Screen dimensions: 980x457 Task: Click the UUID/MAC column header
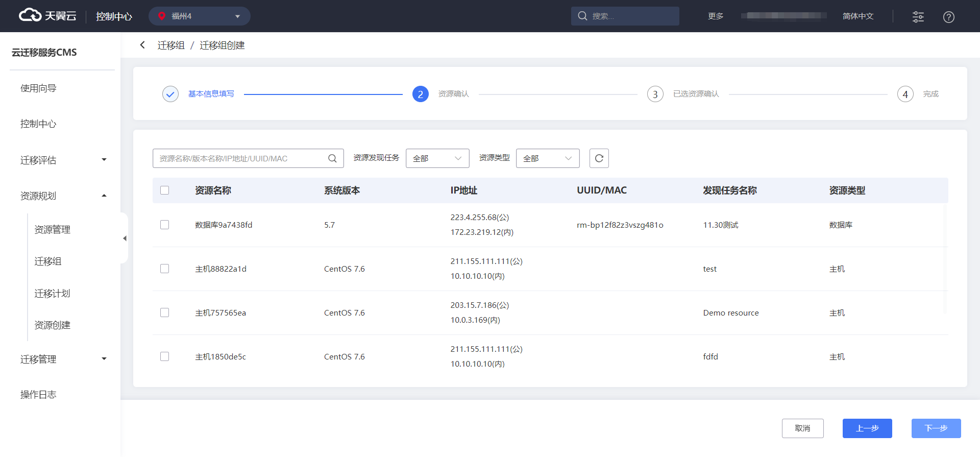pos(602,190)
